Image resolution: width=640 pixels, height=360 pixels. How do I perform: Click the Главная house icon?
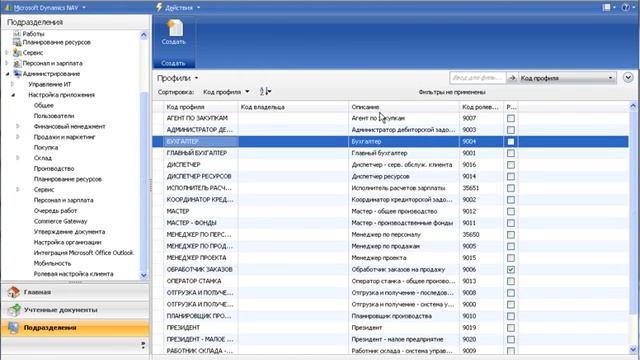point(13,292)
